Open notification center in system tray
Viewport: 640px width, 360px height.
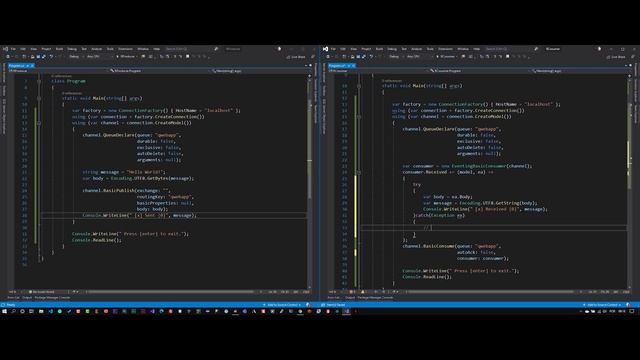click(631, 311)
